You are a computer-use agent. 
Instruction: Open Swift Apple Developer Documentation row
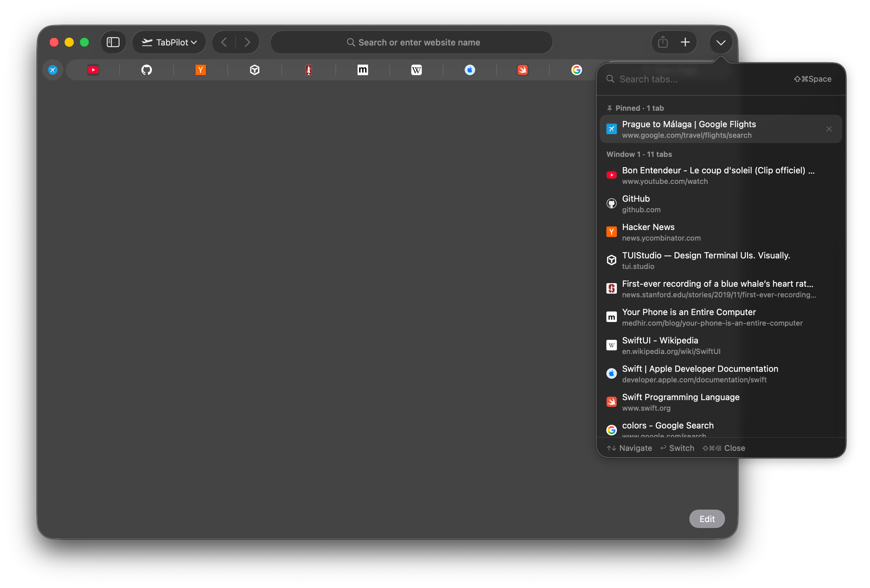tap(721, 373)
